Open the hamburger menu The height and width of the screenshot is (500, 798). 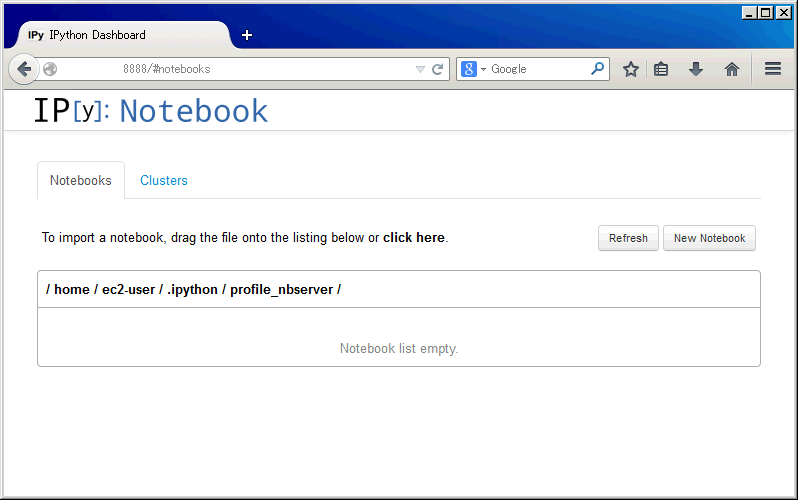click(773, 69)
